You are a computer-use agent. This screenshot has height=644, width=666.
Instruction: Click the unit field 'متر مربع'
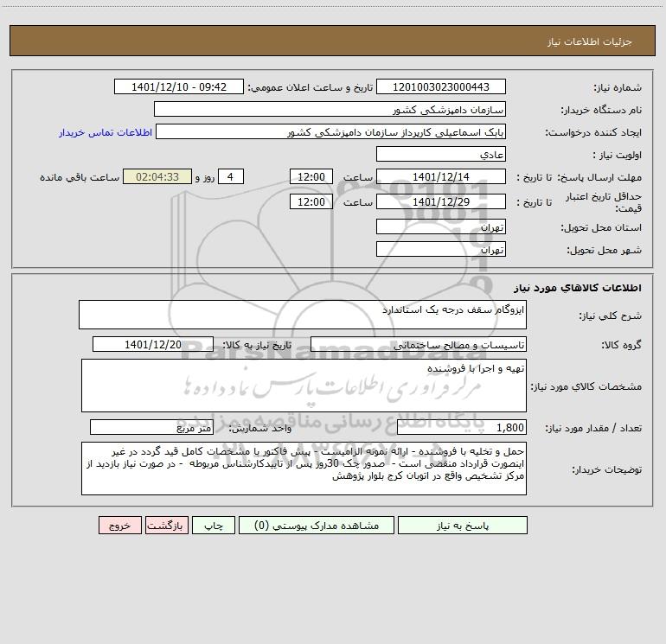(151, 427)
